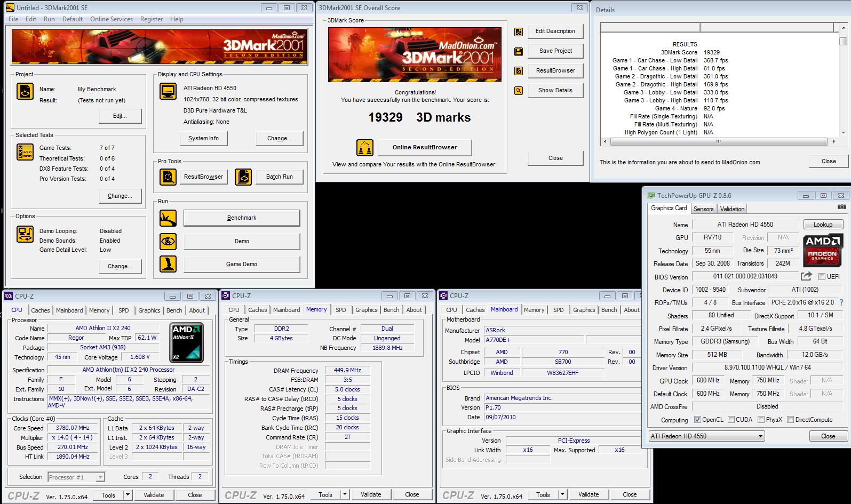Toggle the CUDA checkbox in GPU-Z
Screen dimensions: 851x504
(731, 420)
